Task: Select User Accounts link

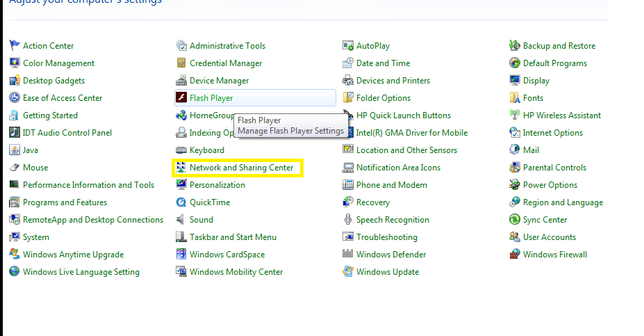Action: [x=549, y=237]
